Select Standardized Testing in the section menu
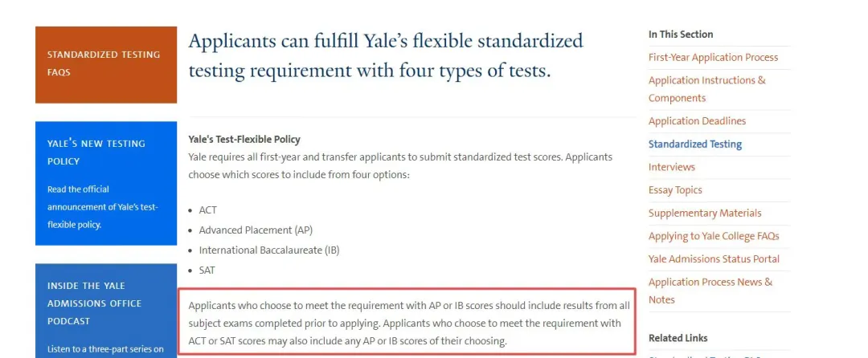The image size is (868, 358). click(694, 144)
